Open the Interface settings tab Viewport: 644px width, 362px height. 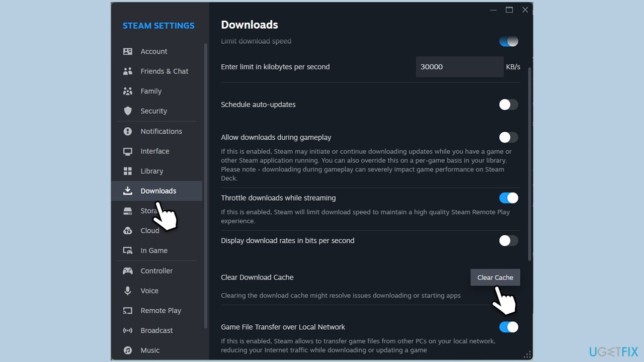coord(154,151)
